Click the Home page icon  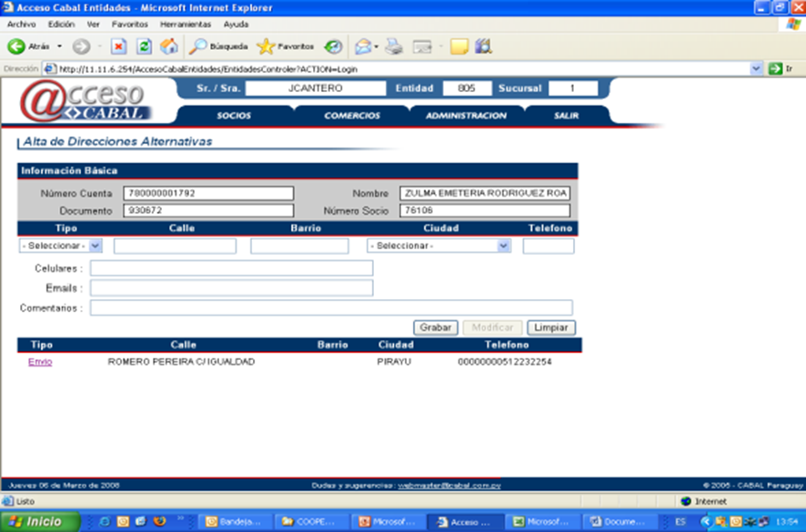point(168,46)
